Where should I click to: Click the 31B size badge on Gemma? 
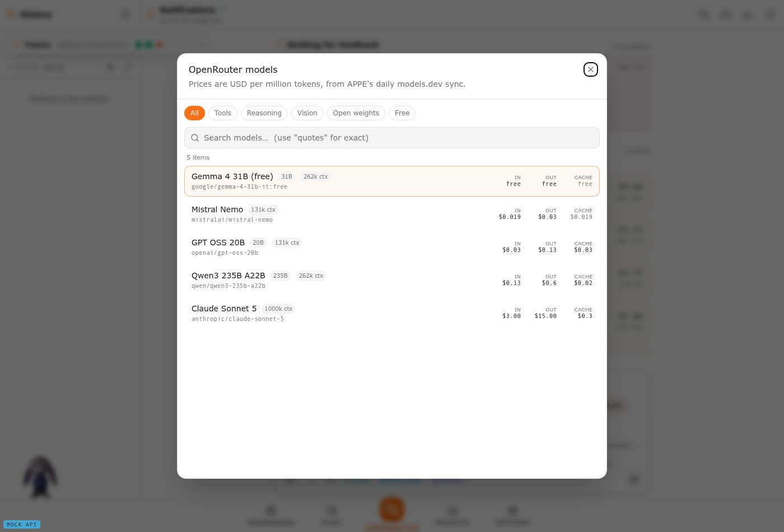pyautogui.click(x=287, y=176)
